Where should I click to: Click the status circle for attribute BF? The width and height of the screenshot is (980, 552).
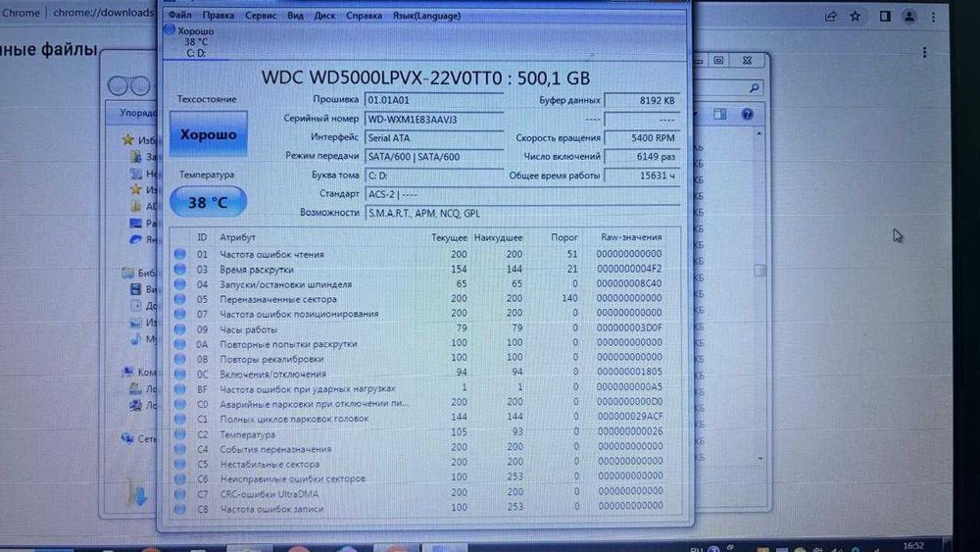(180, 388)
